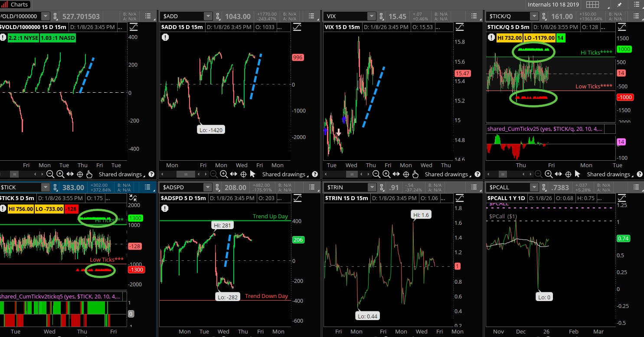Toggle the symbol link icon beside VIX
Image resolution: width=644 pixels, height=337 pixels.
(380, 16)
